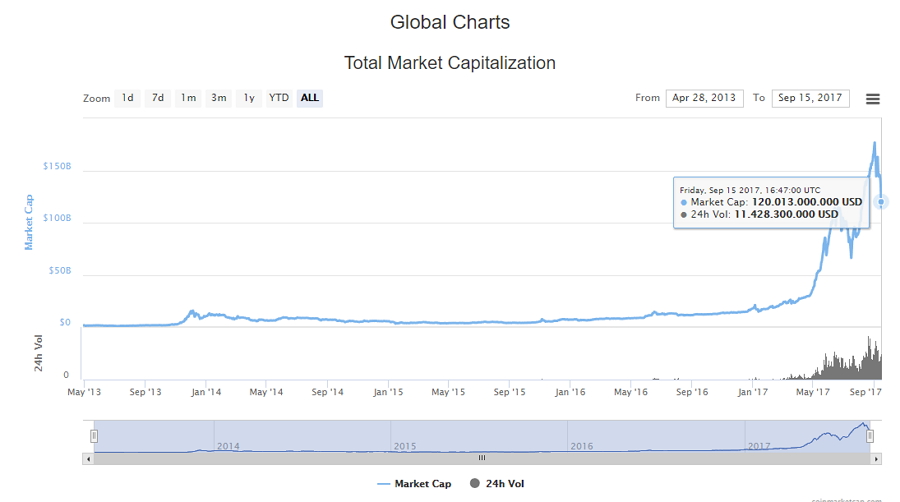The width and height of the screenshot is (900, 502).
Task: Edit the To date field Sep 15, 2017
Action: 810,98
